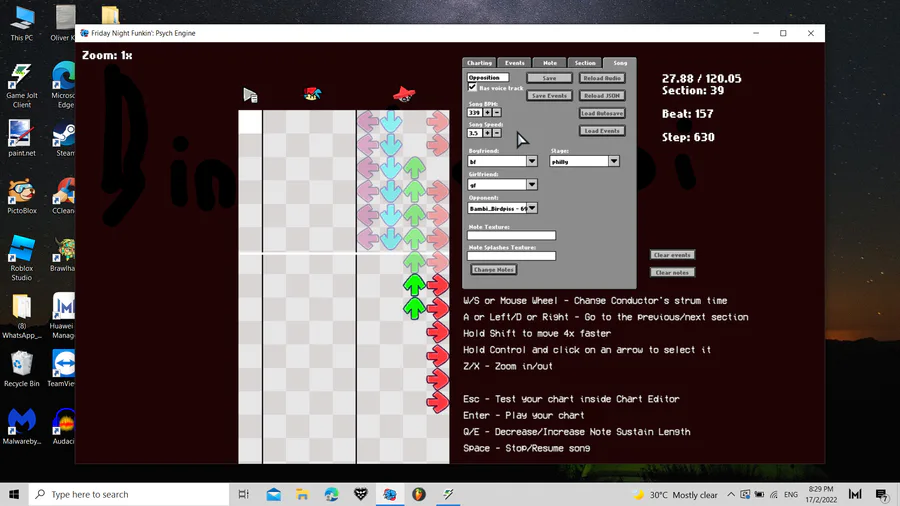900x506 pixels.
Task: Click the weather 30°C Mostly clear widget
Action: [x=675, y=495]
